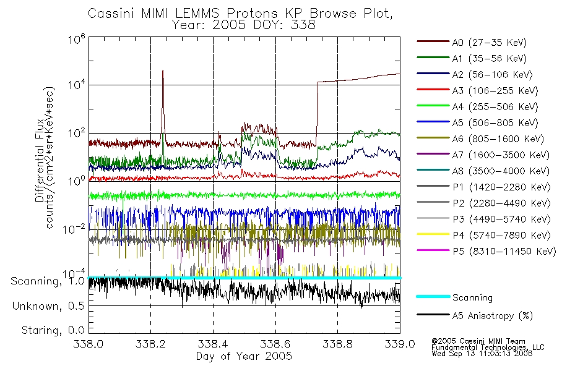588x371 pixels.
Task: Click the 338.0 x-axis tick label
Action: click(x=89, y=344)
